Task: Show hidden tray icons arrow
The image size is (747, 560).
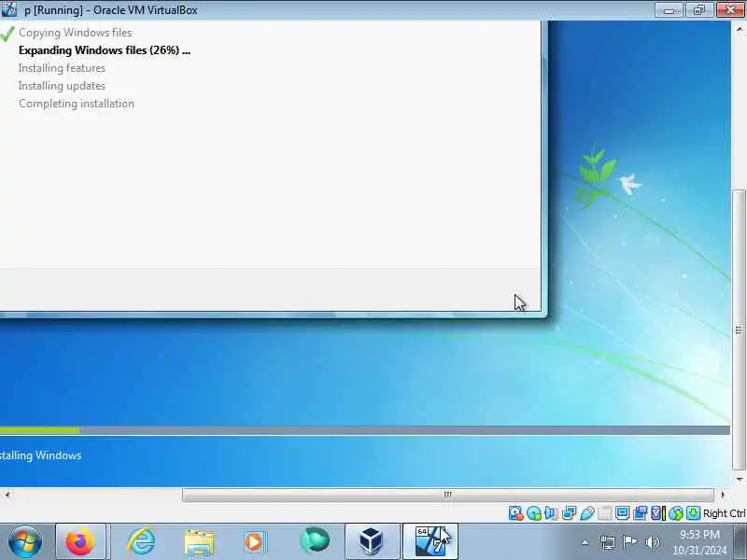Action: pos(585,542)
